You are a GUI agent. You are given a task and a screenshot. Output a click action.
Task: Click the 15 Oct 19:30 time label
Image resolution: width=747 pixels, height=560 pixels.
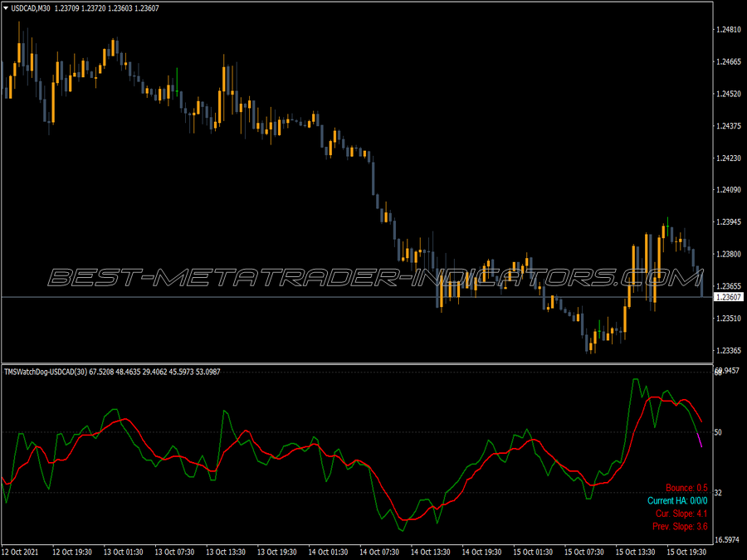(x=686, y=552)
